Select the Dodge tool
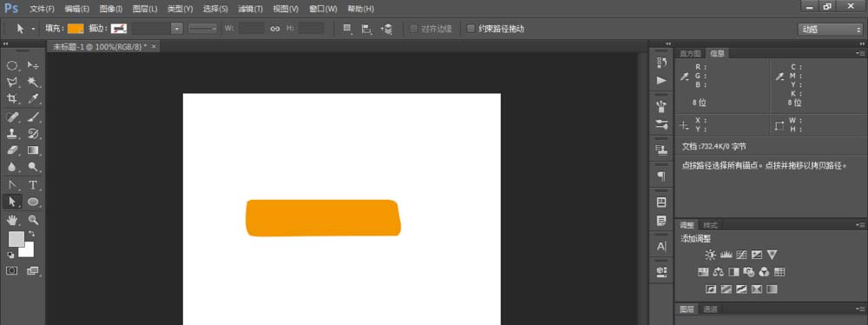Screen dimensions: 868x325 coord(33,166)
